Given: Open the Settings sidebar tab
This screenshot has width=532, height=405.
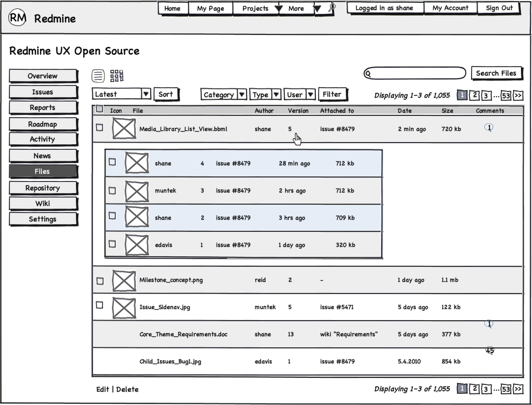Looking at the screenshot, I should [43, 219].
